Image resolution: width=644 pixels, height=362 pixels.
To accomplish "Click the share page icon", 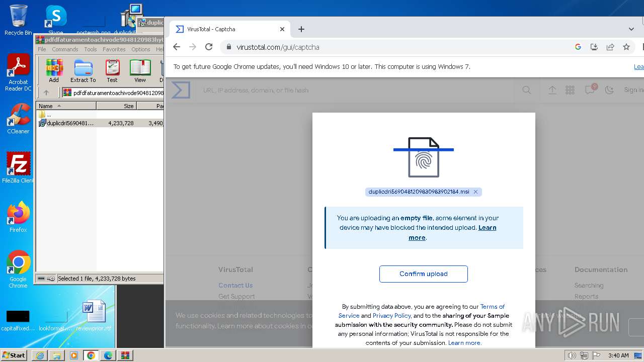I will pyautogui.click(x=610, y=47).
